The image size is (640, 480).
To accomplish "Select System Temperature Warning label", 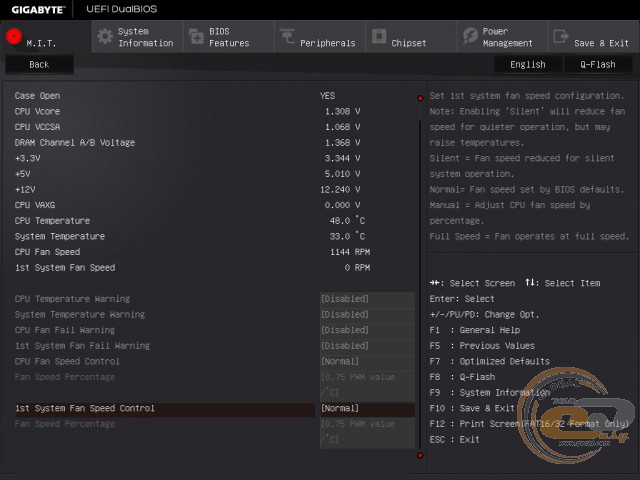I will [80, 314].
